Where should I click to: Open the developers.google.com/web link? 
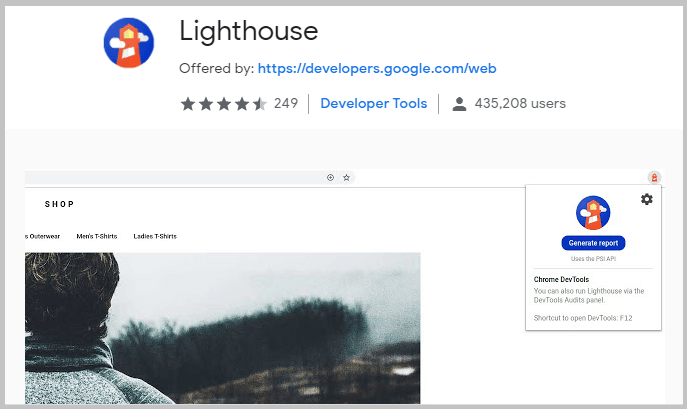pyautogui.click(x=377, y=68)
